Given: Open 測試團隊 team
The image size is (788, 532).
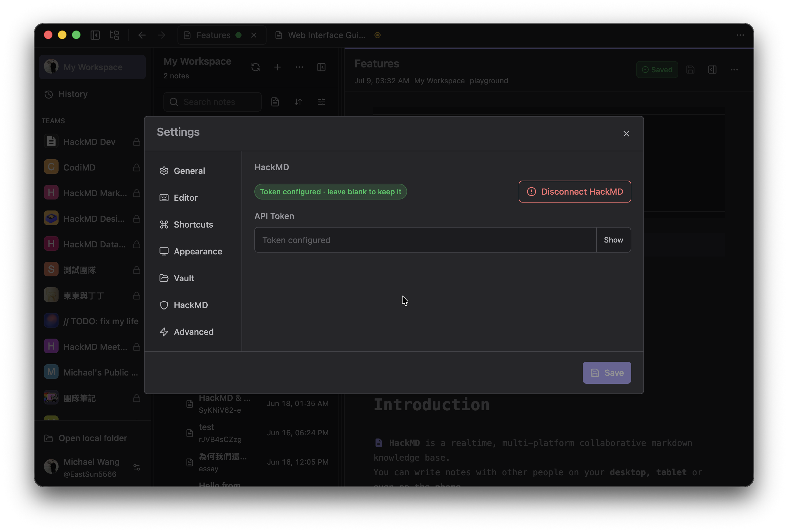Looking at the screenshot, I should coord(80,270).
